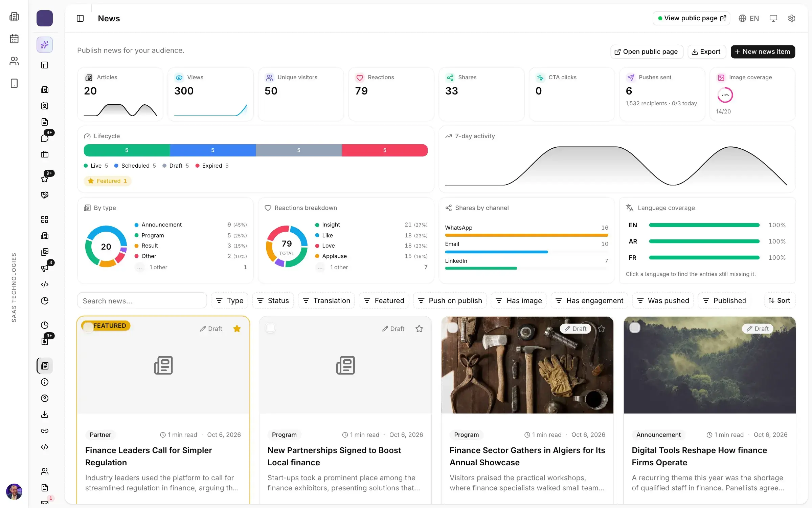Image resolution: width=812 pixels, height=508 pixels.
Task: Open the Sort options dropdown
Action: coord(779,300)
